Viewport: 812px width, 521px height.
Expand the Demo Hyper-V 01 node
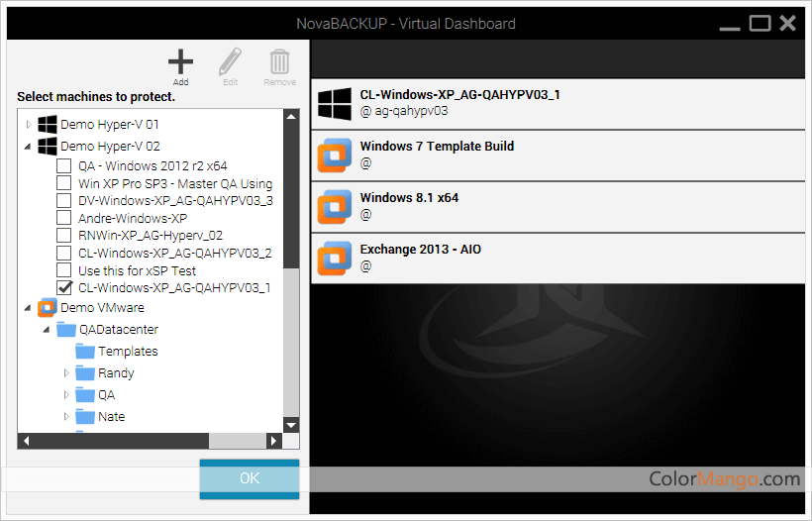(28, 125)
